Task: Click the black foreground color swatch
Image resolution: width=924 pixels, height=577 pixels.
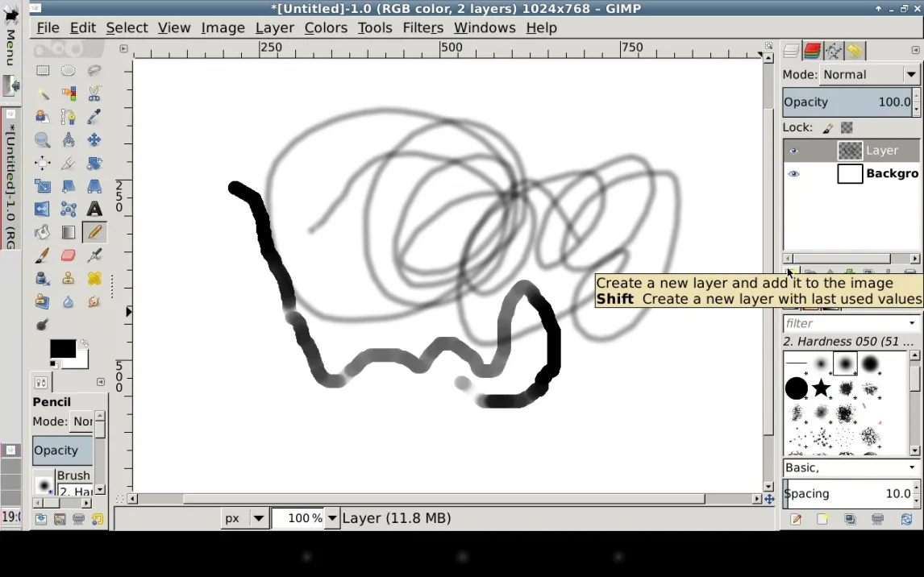Action: 62,348
